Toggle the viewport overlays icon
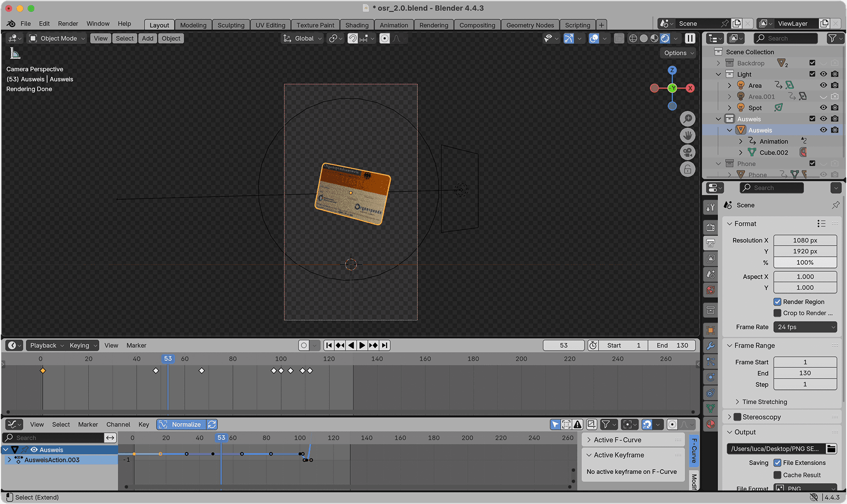The image size is (847, 504). (594, 38)
